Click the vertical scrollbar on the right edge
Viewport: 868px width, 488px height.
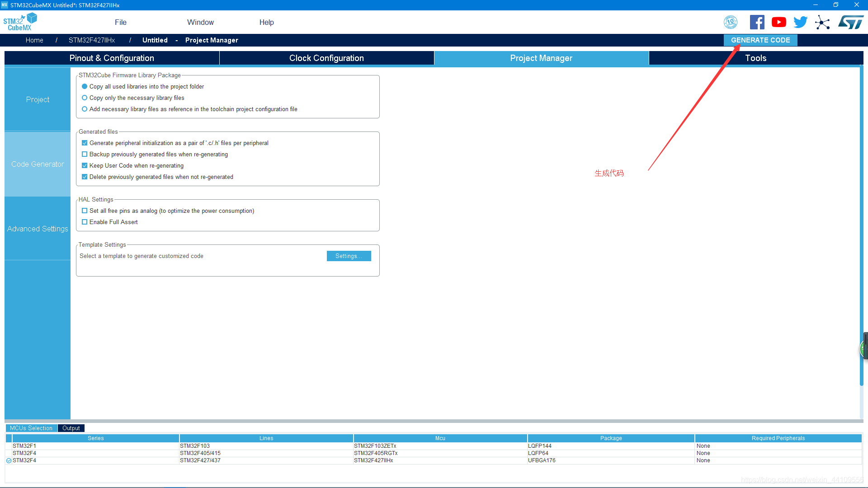tap(861, 226)
